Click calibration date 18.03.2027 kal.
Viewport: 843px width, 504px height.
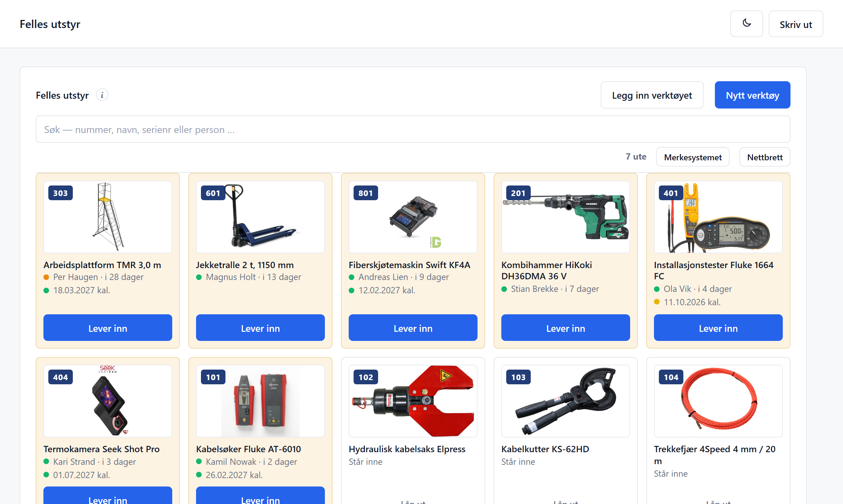[x=82, y=290]
